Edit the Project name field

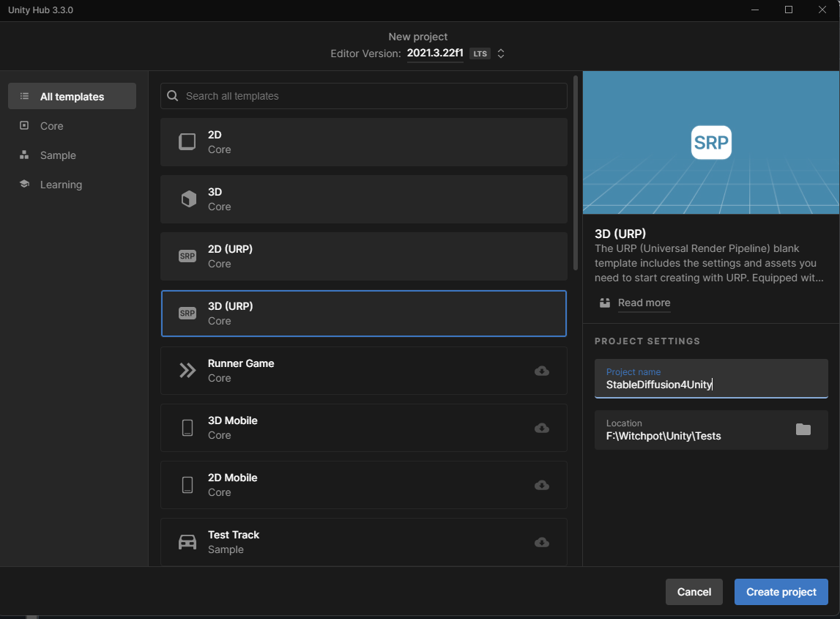pyautogui.click(x=711, y=379)
